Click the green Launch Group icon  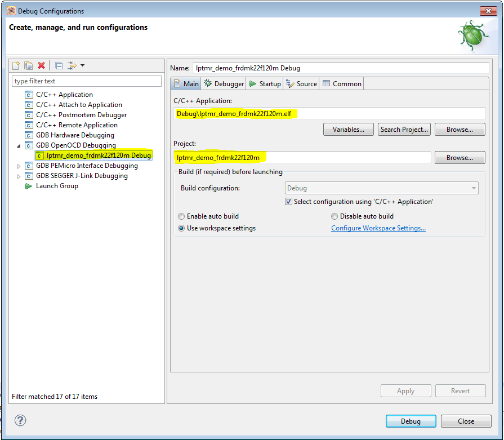(x=29, y=186)
